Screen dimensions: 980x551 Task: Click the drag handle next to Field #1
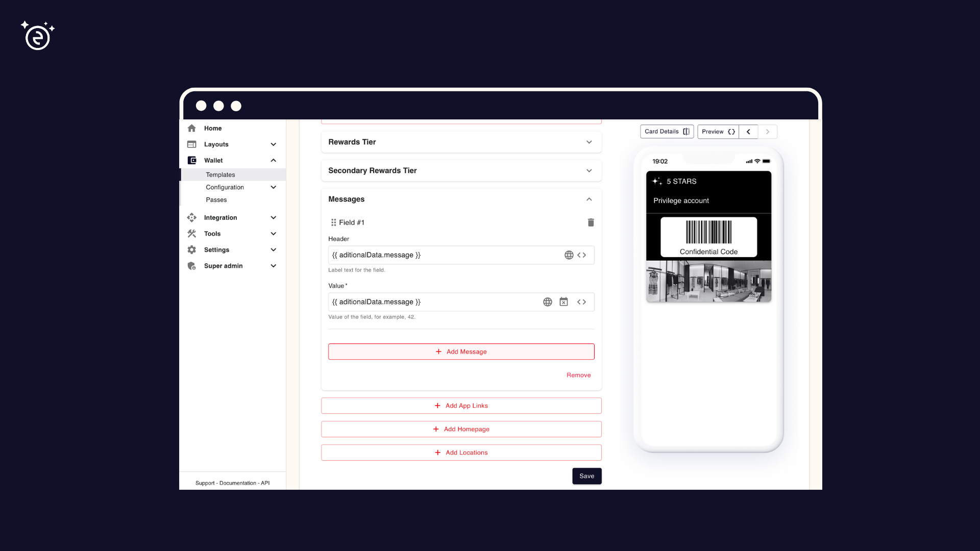(x=332, y=222)
